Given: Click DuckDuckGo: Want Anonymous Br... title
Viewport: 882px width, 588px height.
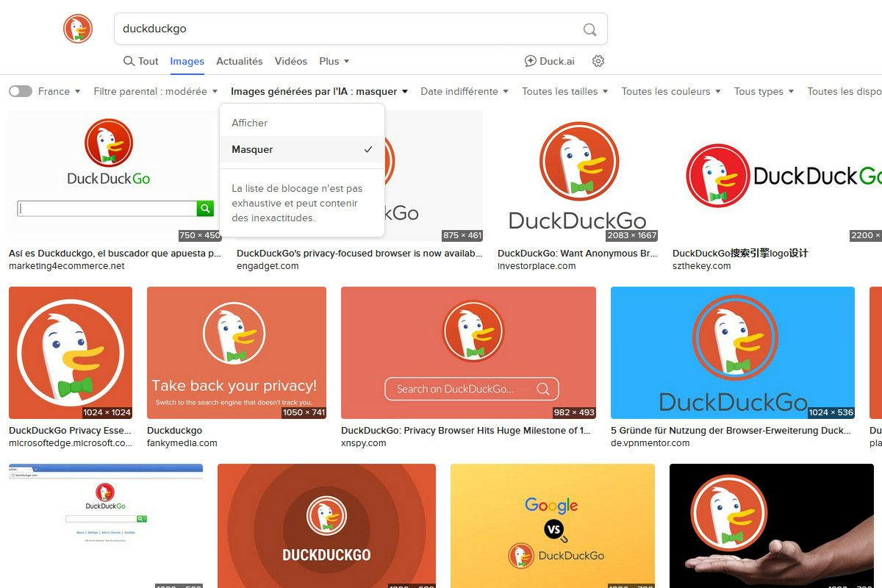Looking at the screenshot, I should (x=577, y=253).
